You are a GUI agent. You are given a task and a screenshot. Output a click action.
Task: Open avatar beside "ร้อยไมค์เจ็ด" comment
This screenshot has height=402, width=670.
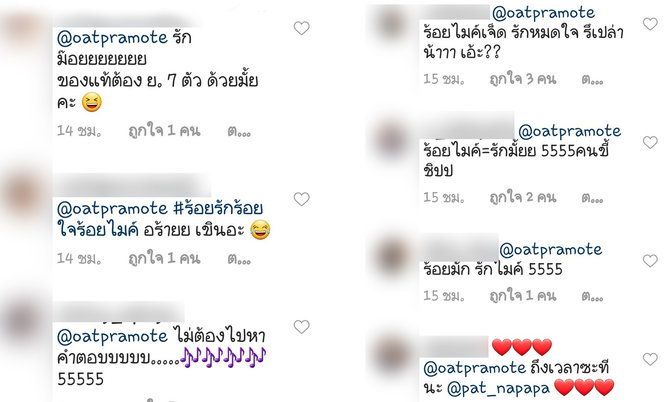coord(392,24)
